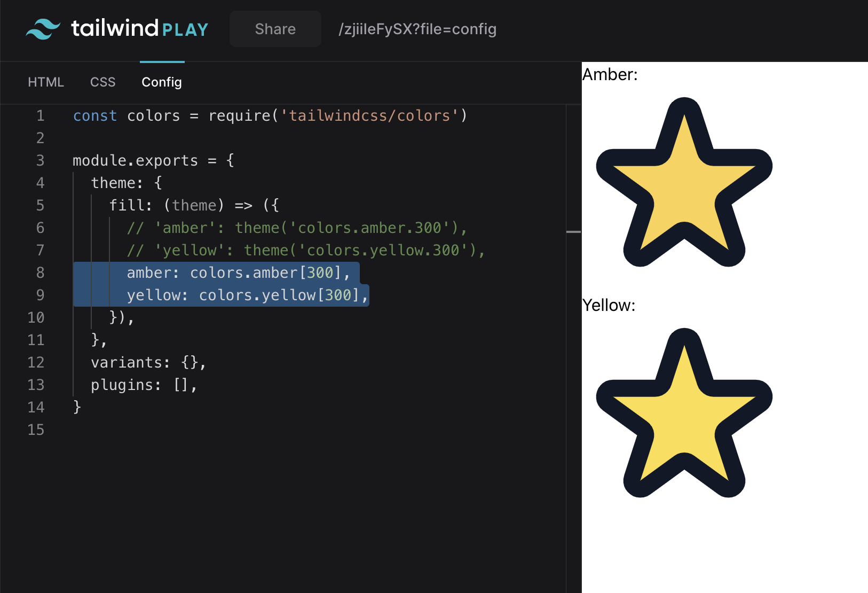Click line number 1 in the editor
The width and height of the screenshot is (868, 593).
(x=40, y=115)
